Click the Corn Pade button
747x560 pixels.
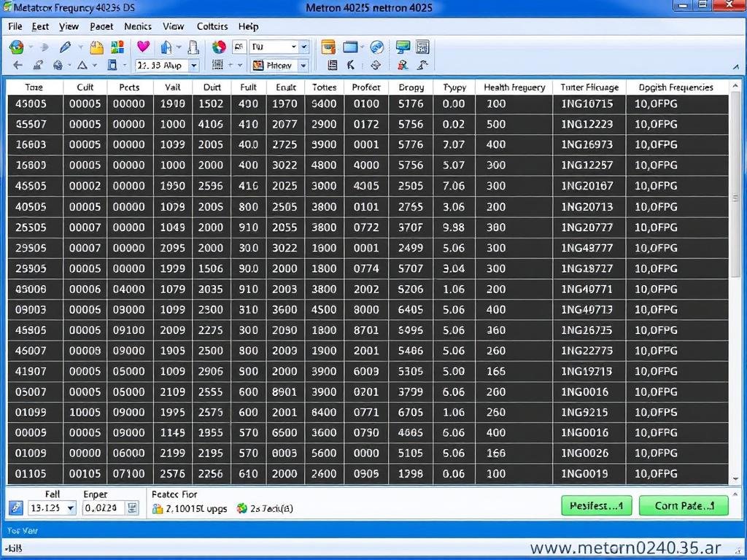683,505
